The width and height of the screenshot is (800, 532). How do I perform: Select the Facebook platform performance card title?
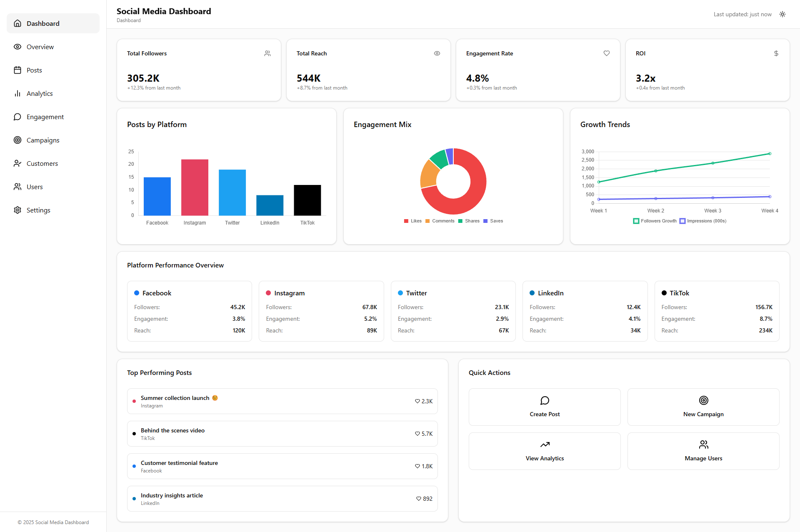click(157, 293)
